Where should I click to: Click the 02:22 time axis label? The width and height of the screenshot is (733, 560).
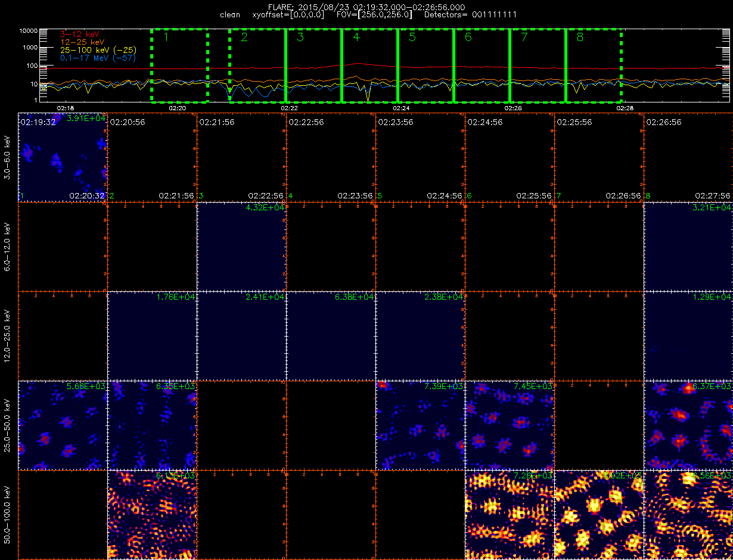pos(289,108)
